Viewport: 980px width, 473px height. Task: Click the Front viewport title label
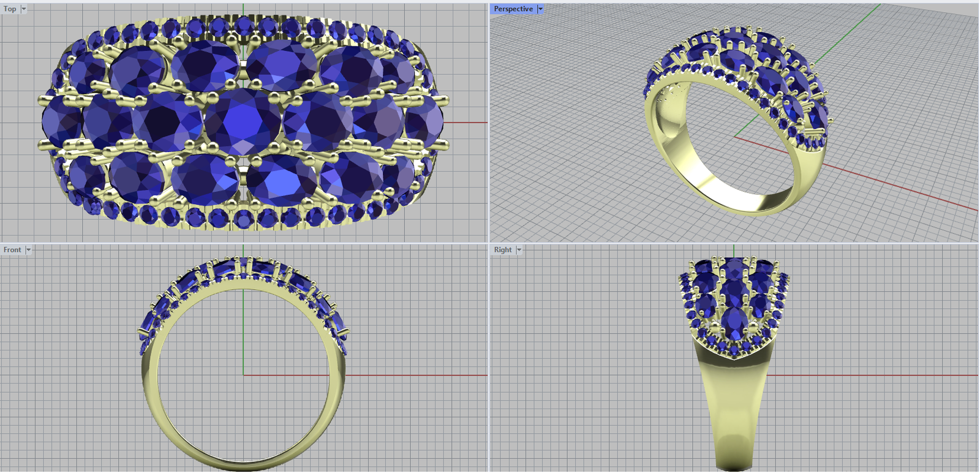12,250
